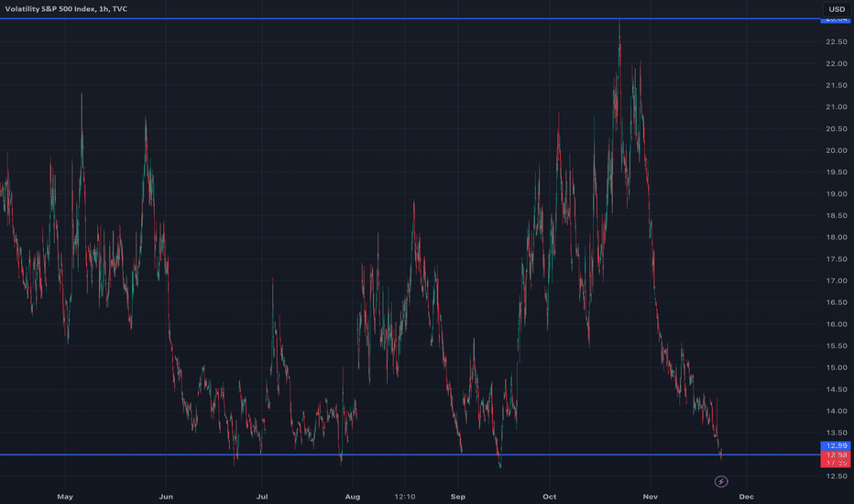Click the 19.00 price axis label

coord(837,194)
